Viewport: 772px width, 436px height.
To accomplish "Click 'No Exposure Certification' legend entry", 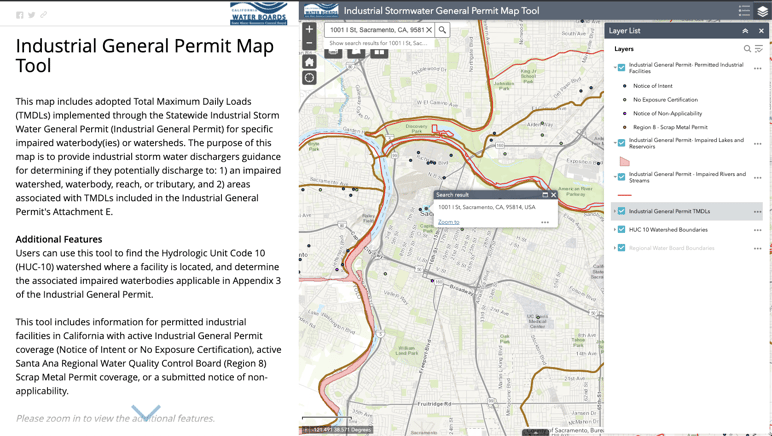I will point(665,99).
